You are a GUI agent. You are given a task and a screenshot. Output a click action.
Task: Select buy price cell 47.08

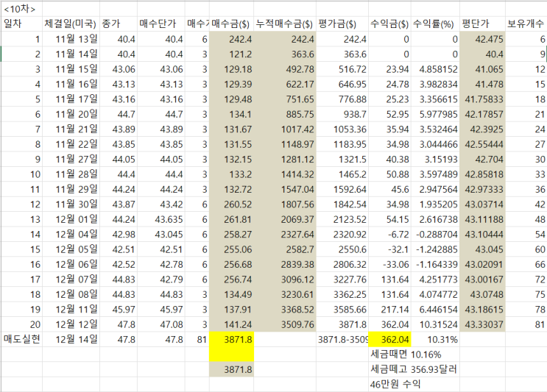tap(160, 324)
